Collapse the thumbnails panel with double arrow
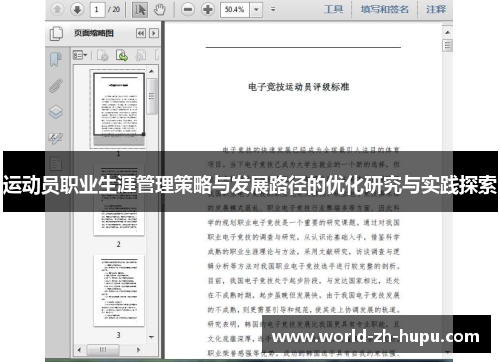Viewport: 500px width, 362px height. 141,33
